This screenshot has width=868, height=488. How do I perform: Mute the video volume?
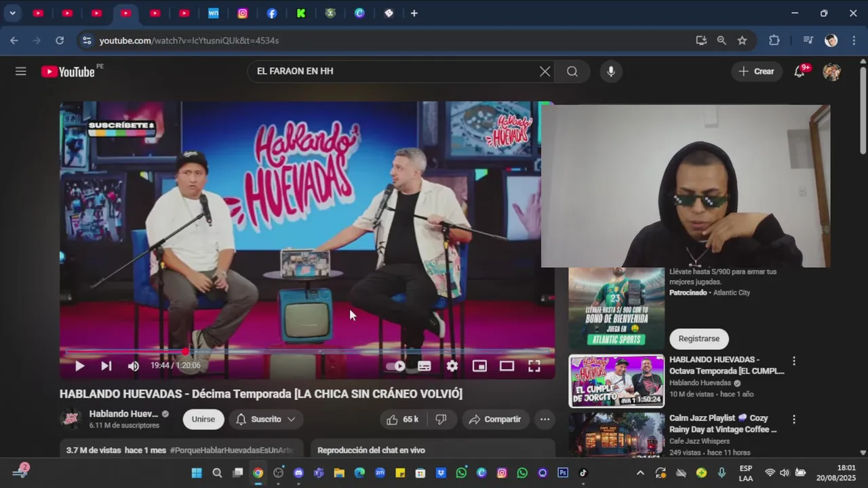(x=134, y=366)
